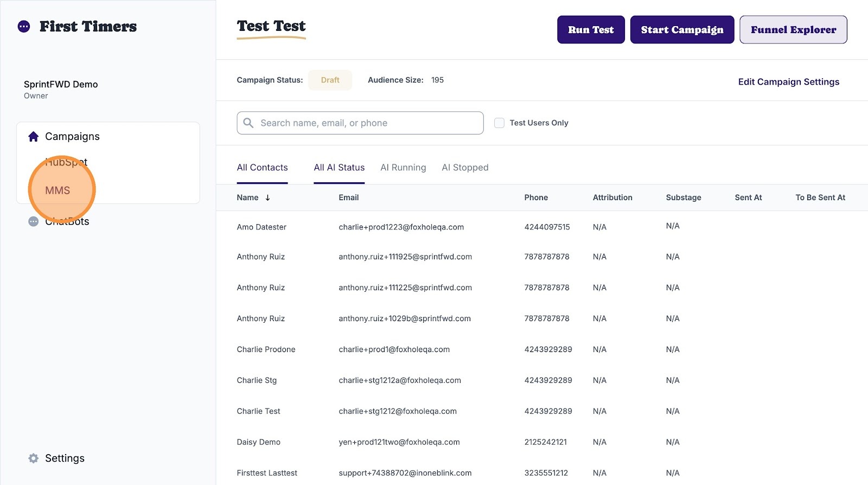The image size is (868, 485).
Task: Click email anthony.ruiz+1029b@sprintfwd.com
Action: (x=405, y=319)
